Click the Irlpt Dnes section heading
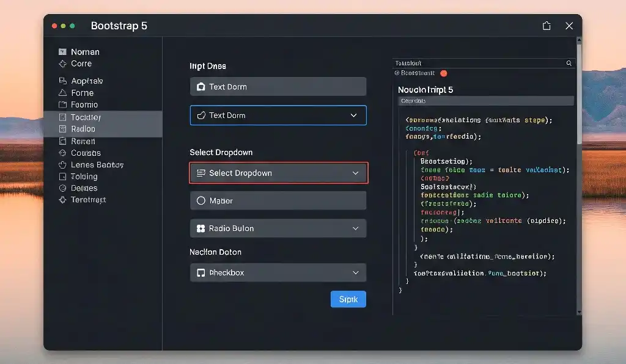 pyautogui.click(x=208, y=66)
